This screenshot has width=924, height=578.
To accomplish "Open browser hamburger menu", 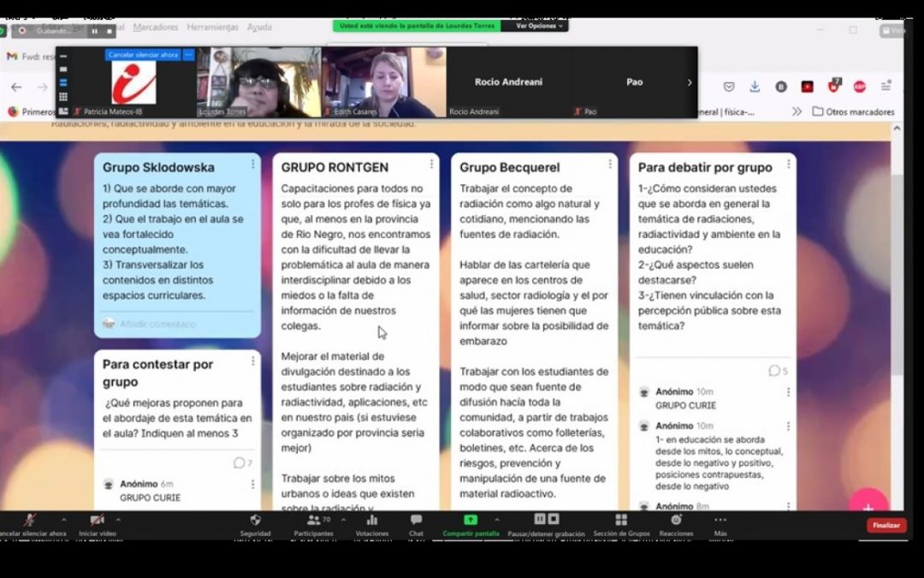I will 885,86.
